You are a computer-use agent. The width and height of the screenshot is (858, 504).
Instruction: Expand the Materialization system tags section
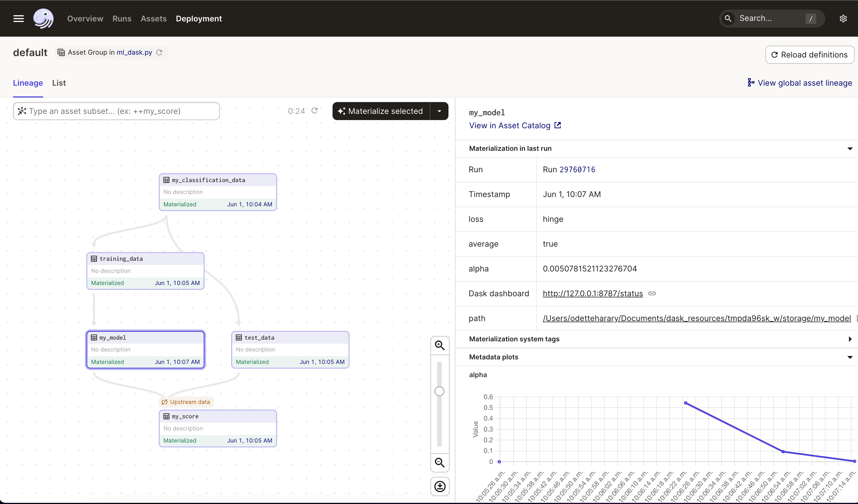[x=850, y=339]
